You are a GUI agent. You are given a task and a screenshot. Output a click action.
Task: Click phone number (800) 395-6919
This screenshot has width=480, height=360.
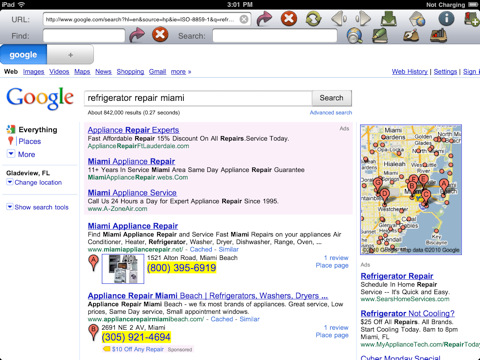pyautogui.click(x=182, y=268)
